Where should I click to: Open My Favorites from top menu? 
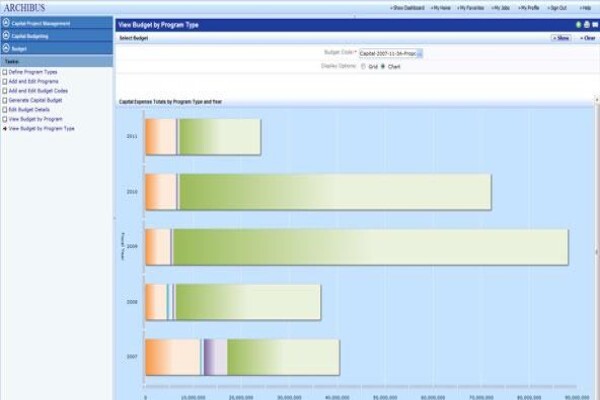[x=471, y=8]
